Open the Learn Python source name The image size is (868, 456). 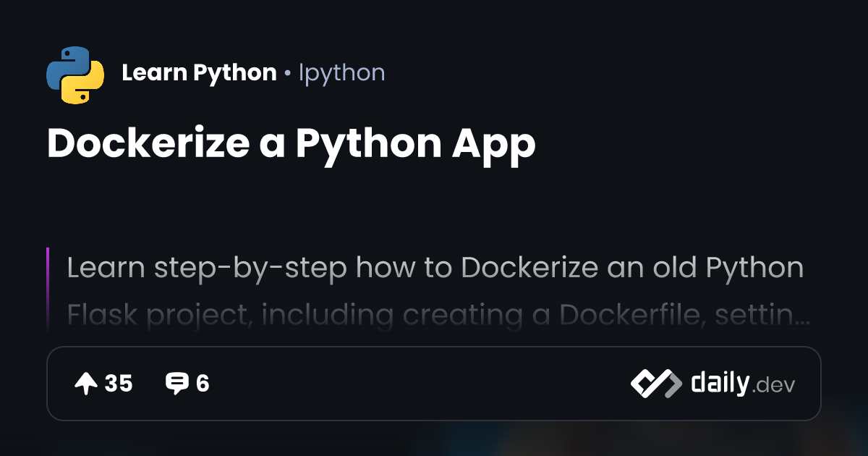[x=199, y=73]
